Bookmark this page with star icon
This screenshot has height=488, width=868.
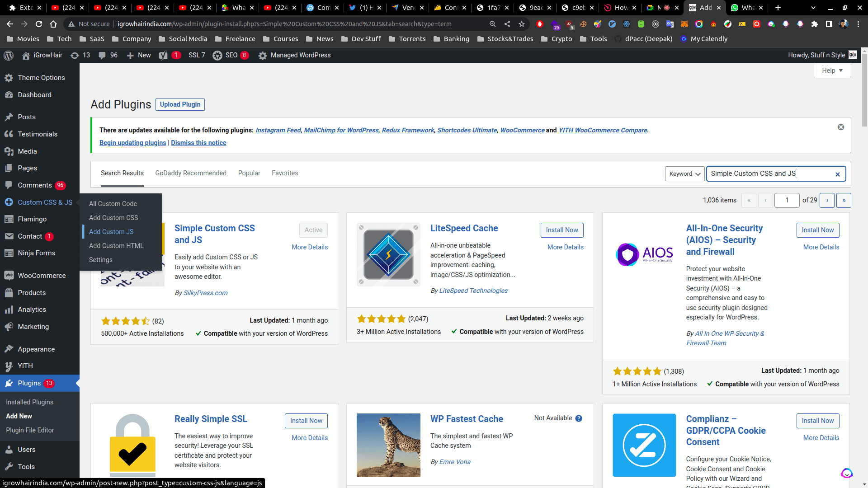(x=522, y=24)
